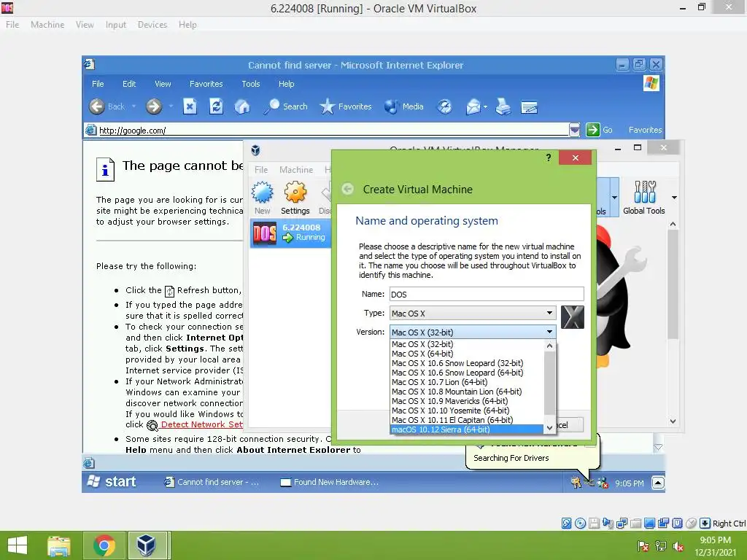This screenshot has width=747, height=560.
Task: Select Mac OS X 10.7 Lion (64-bit) version
Action: coord(466,382)
